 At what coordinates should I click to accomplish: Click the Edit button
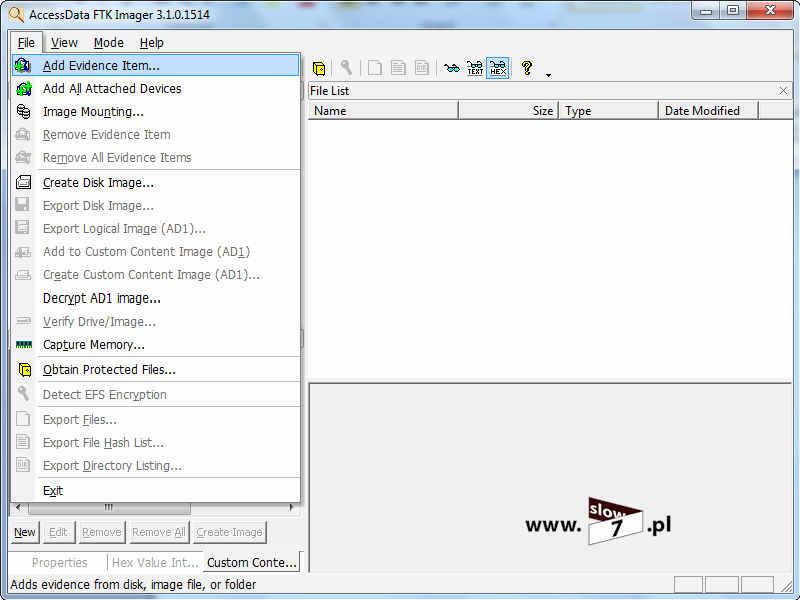(58, 532)
